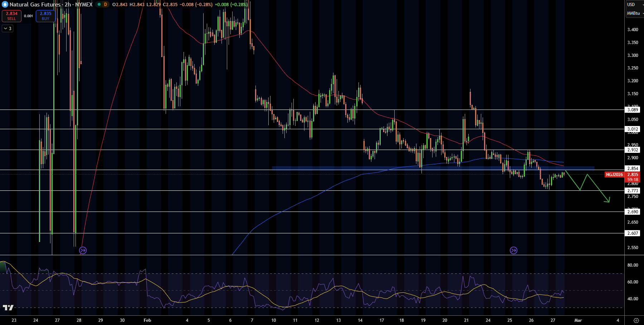Image resolution: width=644 pixels, height=325 pixels.
Task: Select the 2.607 horizontal line price label
Action: pyautogui.click(x=633, y=233)
